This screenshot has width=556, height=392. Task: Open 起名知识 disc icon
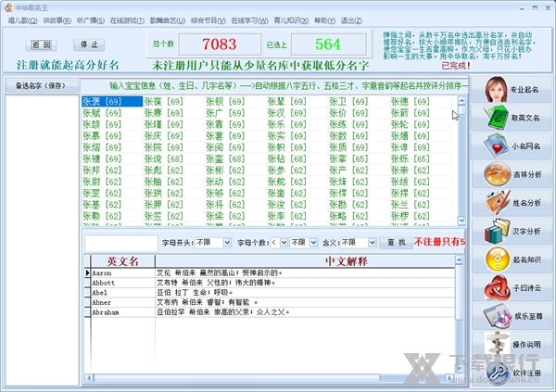(x=497, y=259)
